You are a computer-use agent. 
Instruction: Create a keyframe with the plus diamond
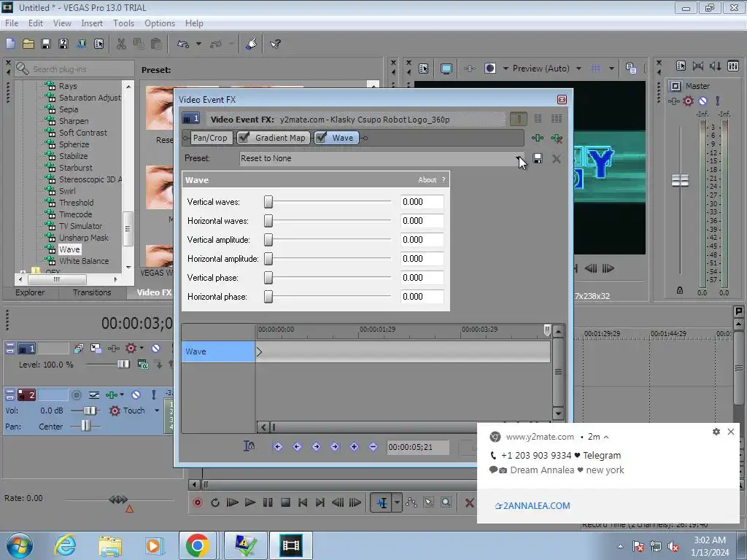[x=354, y=447]
